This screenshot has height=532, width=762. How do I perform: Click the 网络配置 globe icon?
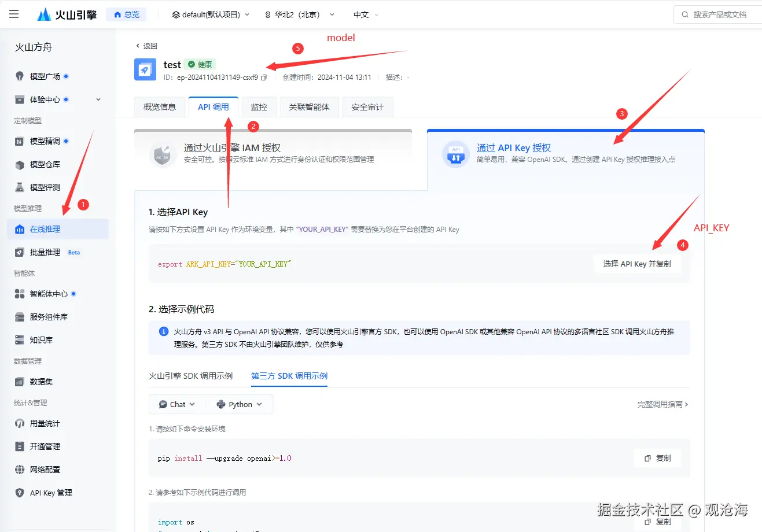pyautogui.click(x=20, y=470)
